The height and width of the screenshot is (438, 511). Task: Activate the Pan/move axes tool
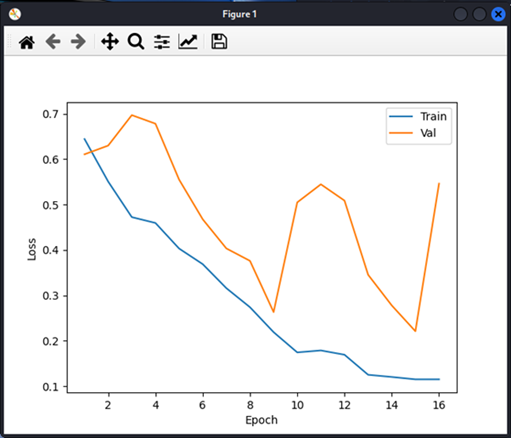(x=110, y=42)
